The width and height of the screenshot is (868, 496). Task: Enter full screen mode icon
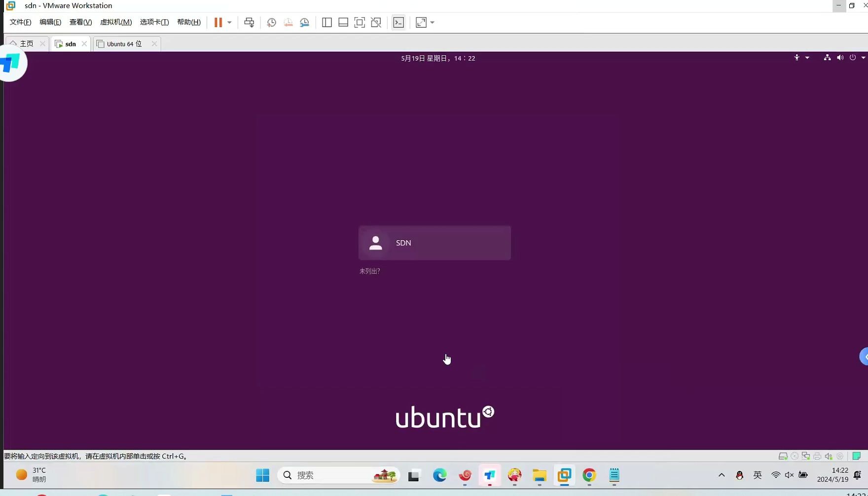[x=360, y=22]
